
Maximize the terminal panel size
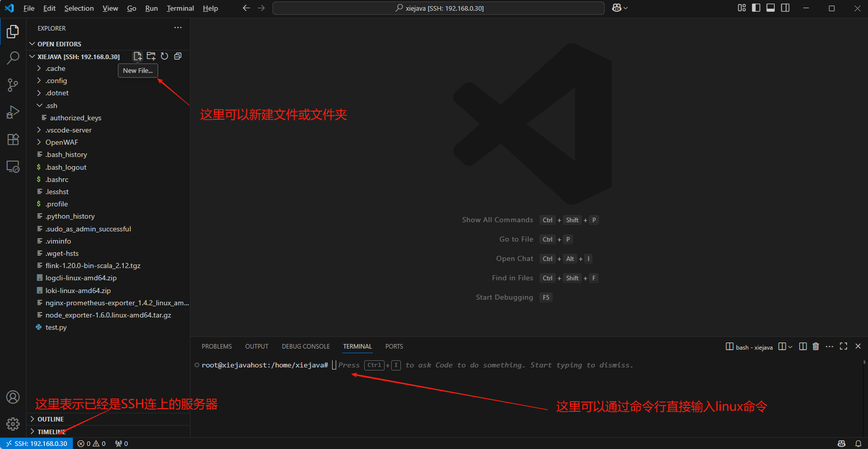pyautogui.click(x=844, y=347)
